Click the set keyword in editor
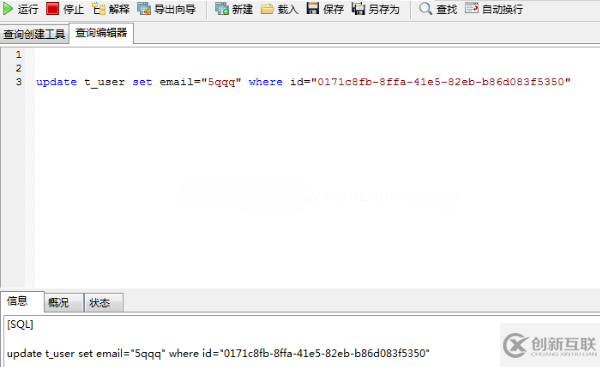 pyautogui.click(x=142, y=82)
